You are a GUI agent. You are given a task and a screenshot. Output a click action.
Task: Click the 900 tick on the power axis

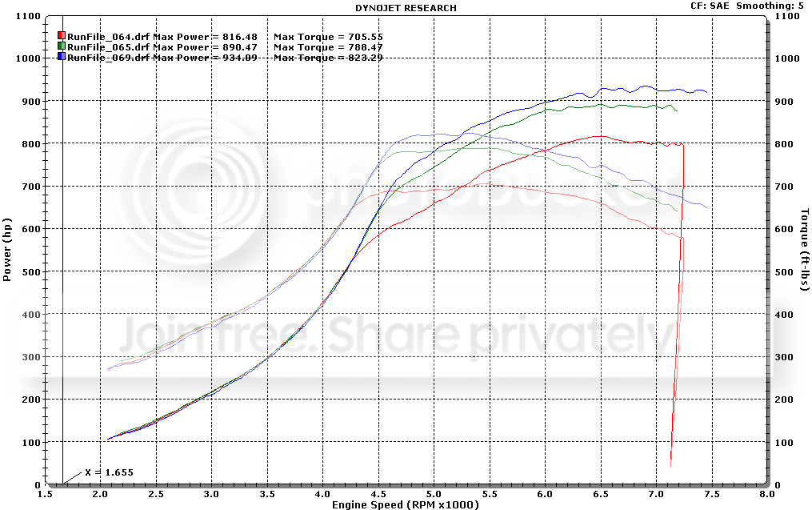click(32, 101)
